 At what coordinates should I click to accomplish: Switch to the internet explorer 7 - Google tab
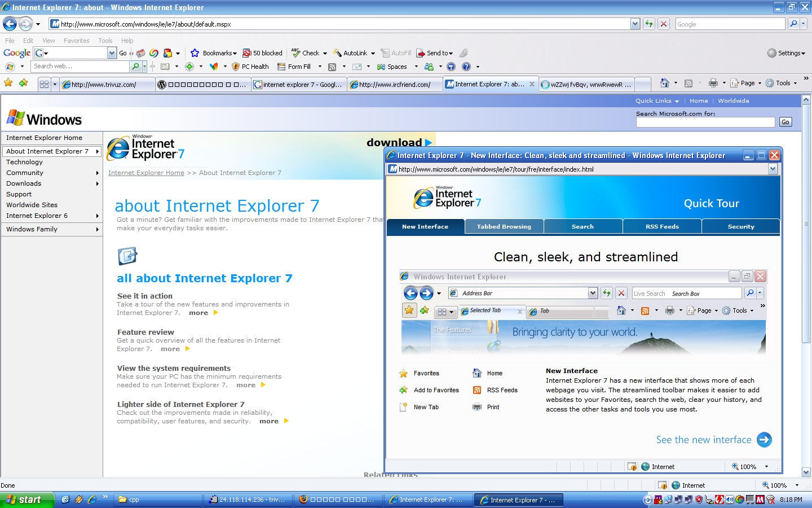tap(298, 85)
